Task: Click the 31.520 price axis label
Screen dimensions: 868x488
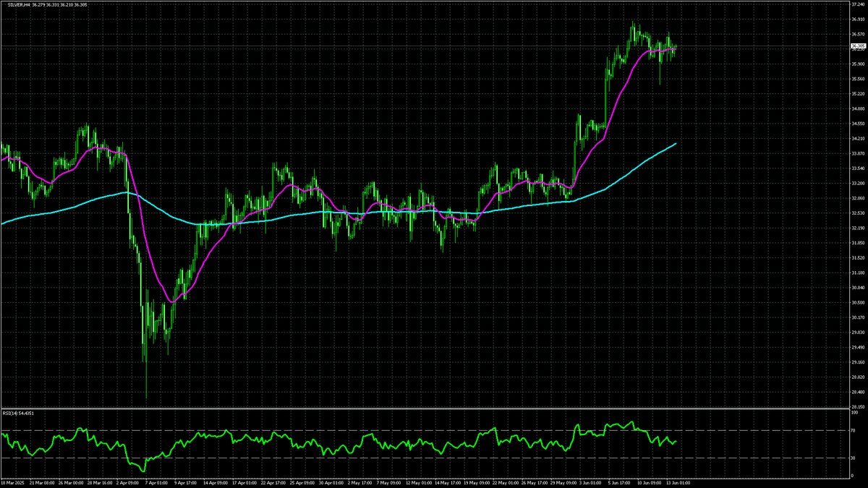Action: pos(858,258)
